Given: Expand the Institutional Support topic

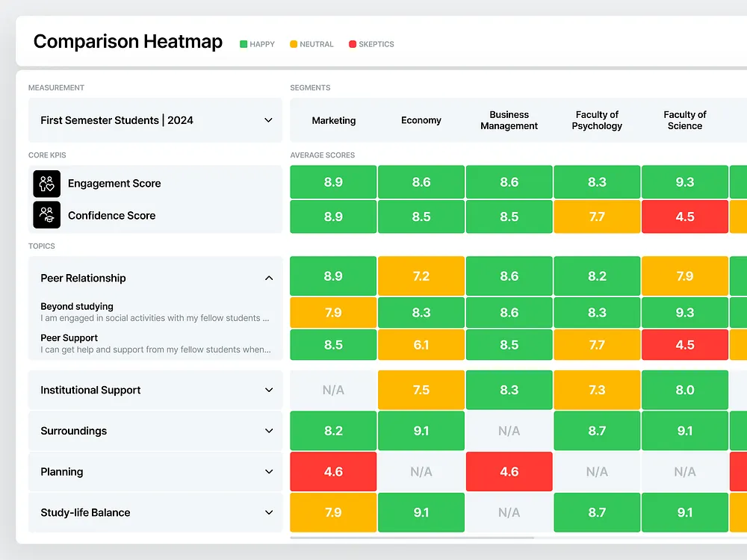Looking at the screenshot, I should tap(269, 390).
